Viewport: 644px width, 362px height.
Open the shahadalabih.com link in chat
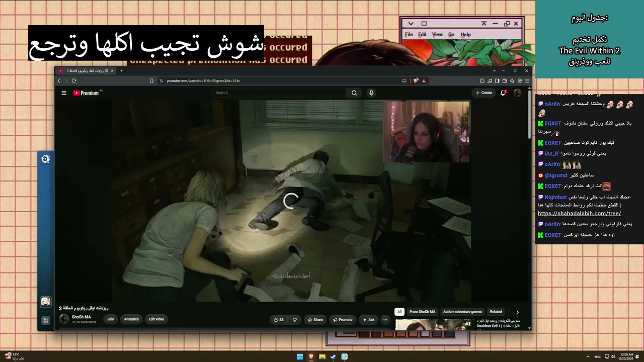579,213
